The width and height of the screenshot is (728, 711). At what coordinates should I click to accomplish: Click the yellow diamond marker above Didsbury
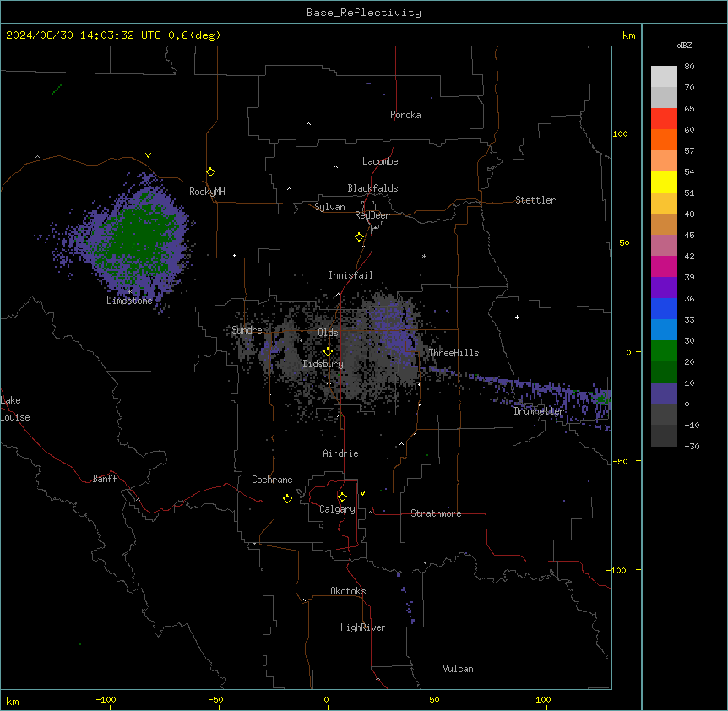[328, 352]
